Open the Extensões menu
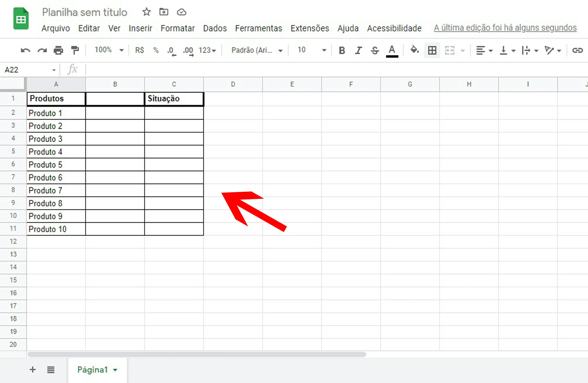The height and width of the screenshot is (383, 588). click(310, 28)
